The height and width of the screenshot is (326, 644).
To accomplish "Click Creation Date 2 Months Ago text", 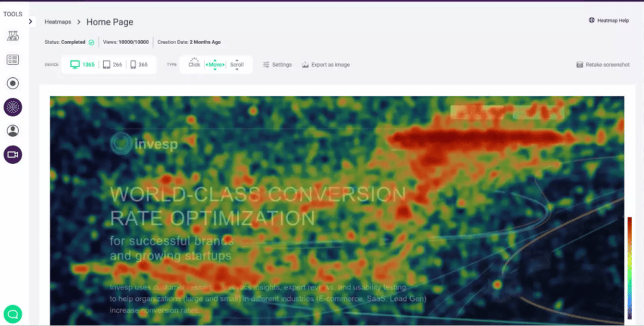I will [x=189, y=42].
